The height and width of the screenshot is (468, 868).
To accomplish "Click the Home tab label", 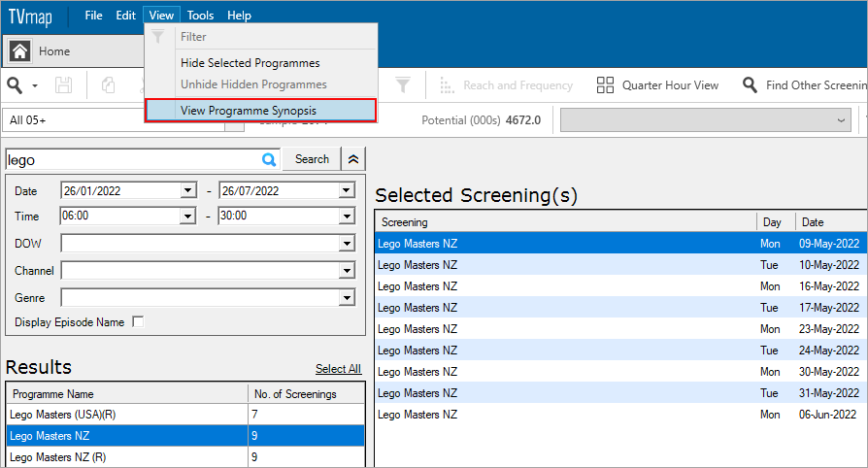I will pyautogui.click(x=54, y=51).
